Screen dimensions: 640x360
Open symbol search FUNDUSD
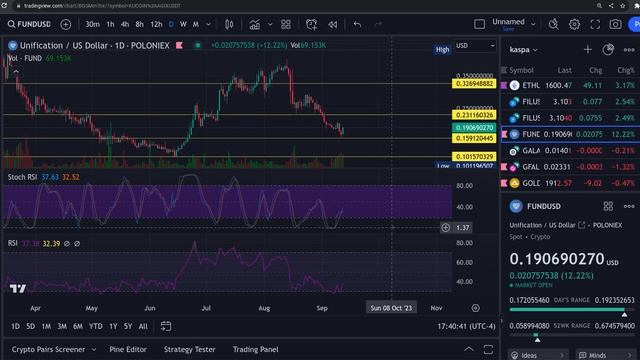click(29, 24)
